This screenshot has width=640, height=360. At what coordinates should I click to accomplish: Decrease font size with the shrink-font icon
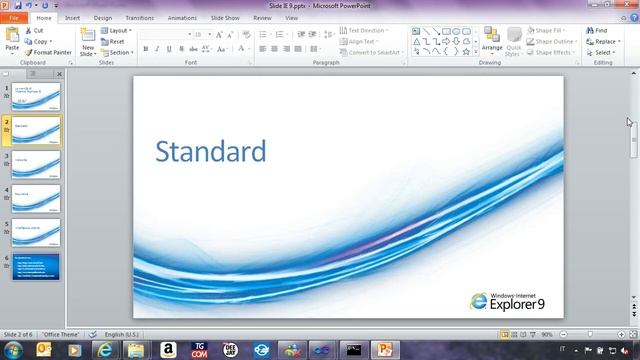tap(230, 35)
